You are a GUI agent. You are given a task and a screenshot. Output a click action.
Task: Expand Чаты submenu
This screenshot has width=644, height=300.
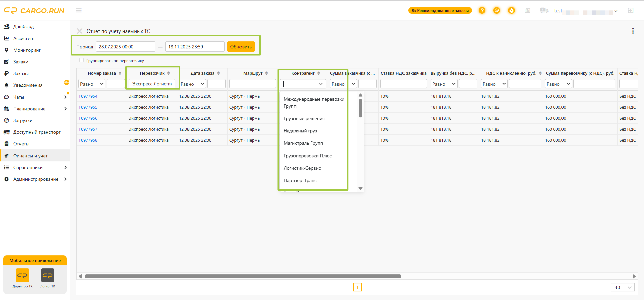pos(65,97)
